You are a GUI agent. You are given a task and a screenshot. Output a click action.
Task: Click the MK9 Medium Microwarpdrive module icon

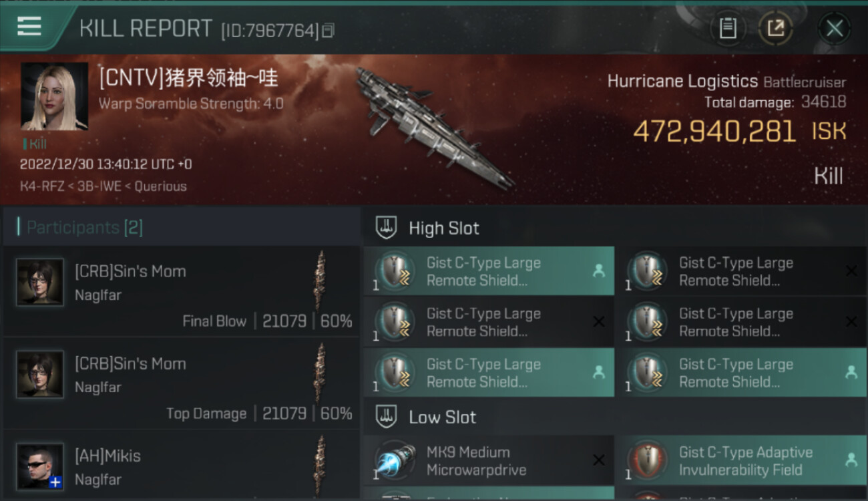[x=394, y=461]
